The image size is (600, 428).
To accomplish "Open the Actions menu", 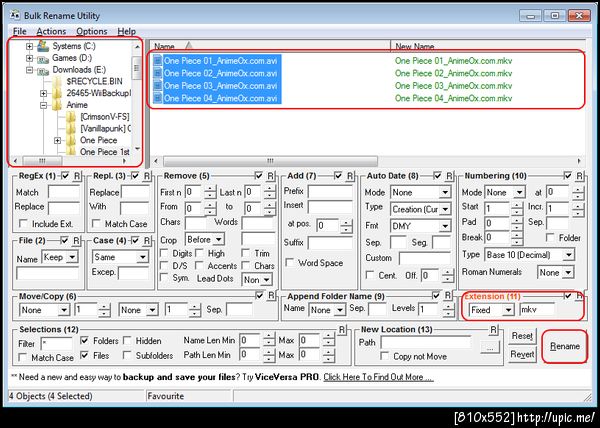I will point(51,31).
